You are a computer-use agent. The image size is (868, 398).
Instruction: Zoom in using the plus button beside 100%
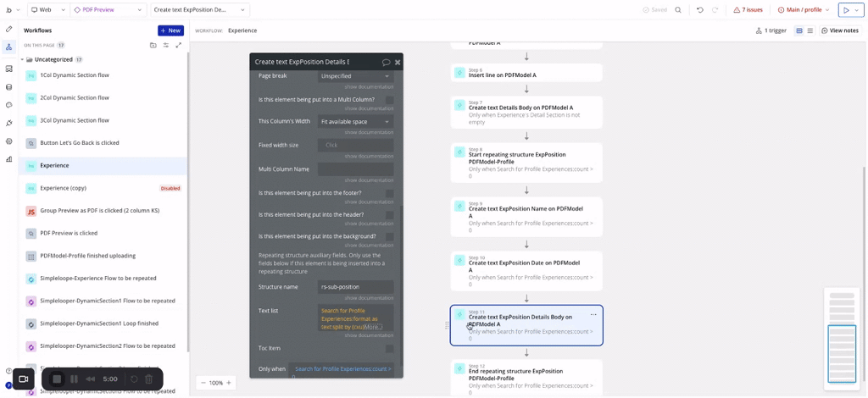click(x=228, y=383)
